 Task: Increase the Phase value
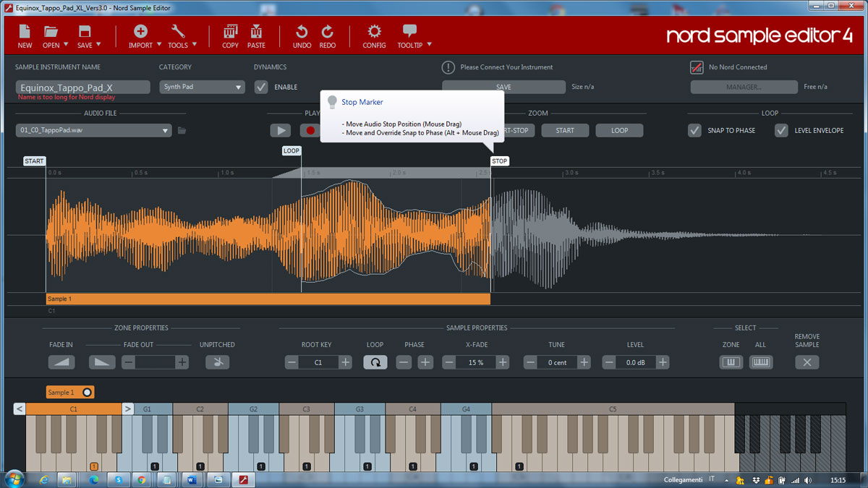click(425, 362)
